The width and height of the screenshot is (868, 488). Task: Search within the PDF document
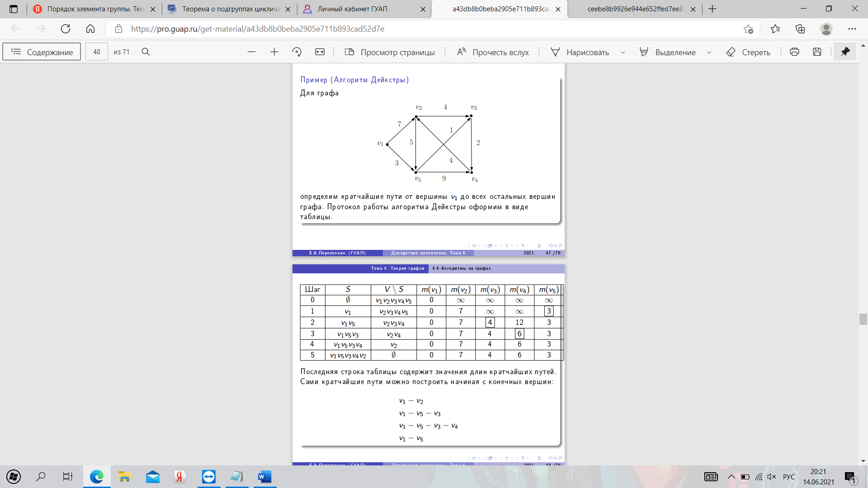(146, 52)
